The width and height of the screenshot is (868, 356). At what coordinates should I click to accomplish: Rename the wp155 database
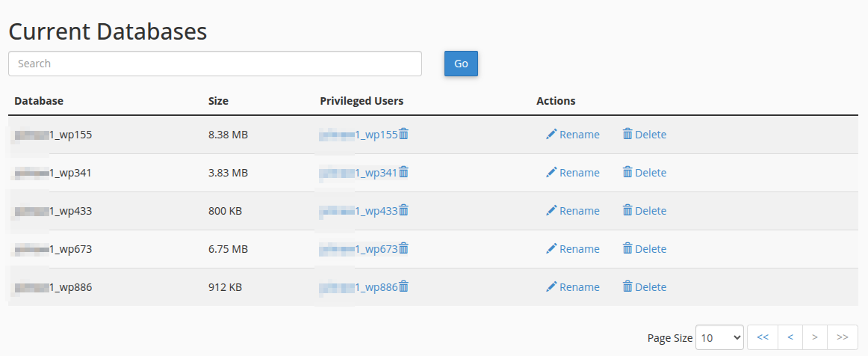(572, 134)
